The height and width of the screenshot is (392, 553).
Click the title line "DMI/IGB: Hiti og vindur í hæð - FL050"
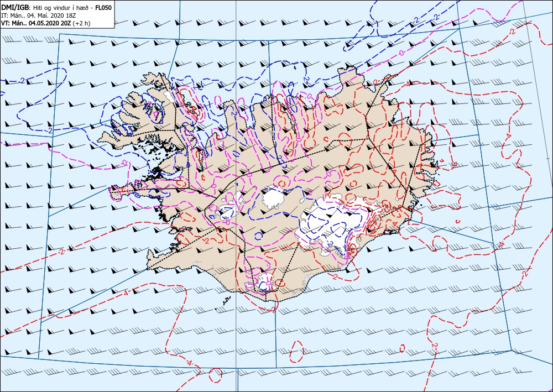(56, 8)
